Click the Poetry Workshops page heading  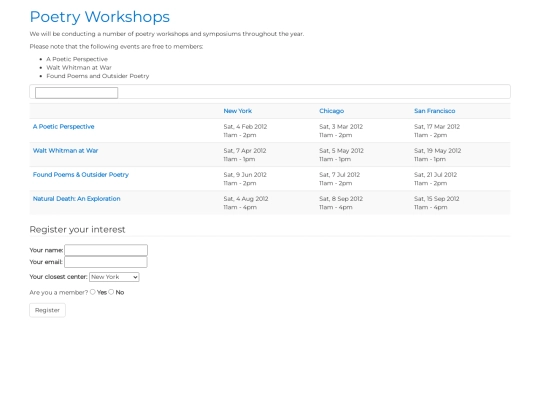pos(100,17)
